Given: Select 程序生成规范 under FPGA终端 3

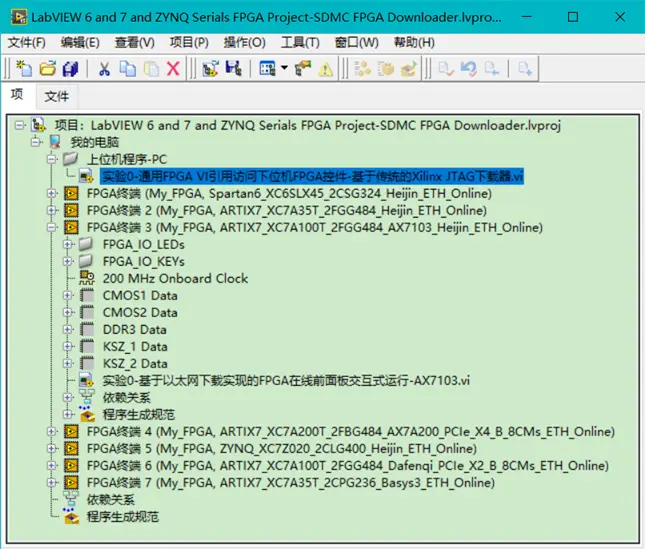Looking at the screenshot, I should coord(139,415).
